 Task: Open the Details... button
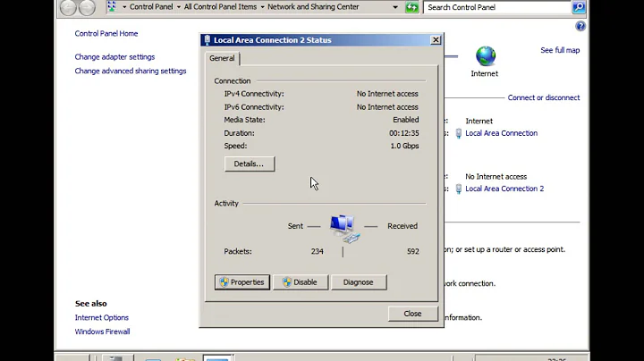[250, 164]
